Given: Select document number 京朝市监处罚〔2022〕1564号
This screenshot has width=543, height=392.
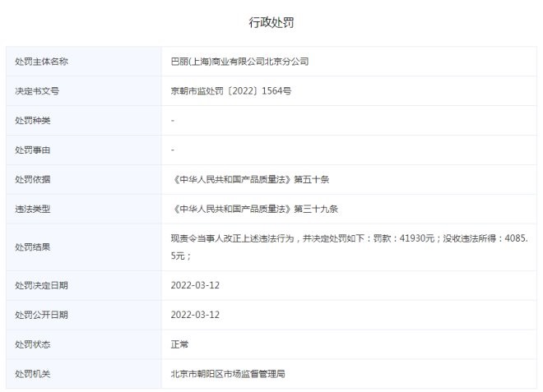Looking at the screenshot, I should (230, 91).
